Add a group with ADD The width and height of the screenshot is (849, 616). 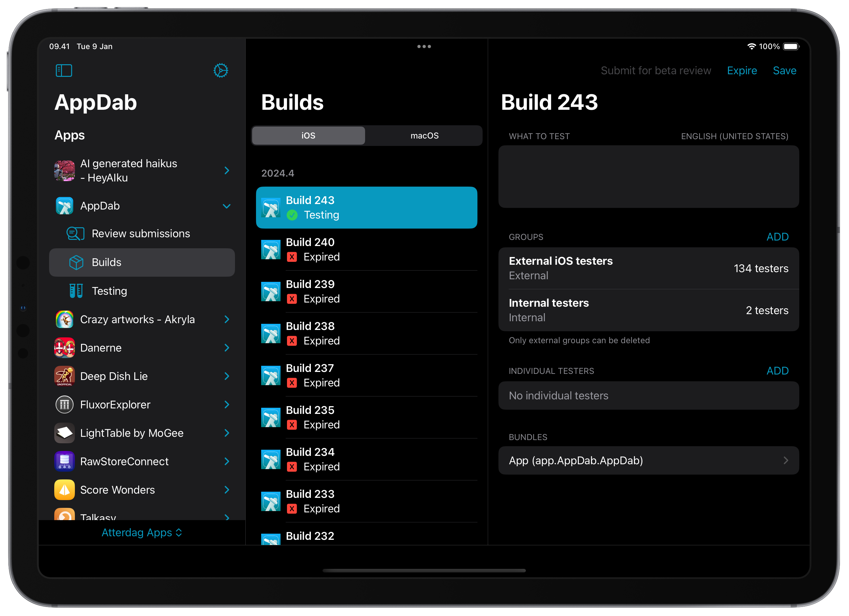[x=777, y=237]
